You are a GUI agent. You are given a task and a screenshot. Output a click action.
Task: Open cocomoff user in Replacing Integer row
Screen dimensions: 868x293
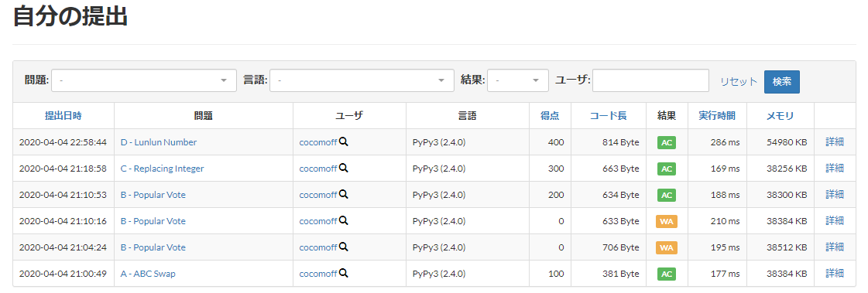[318, 169]
